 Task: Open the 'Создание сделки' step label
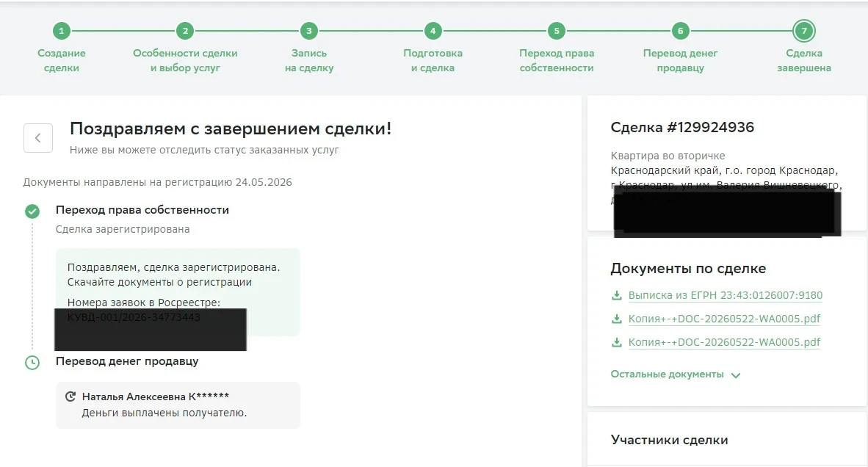(62, 60)
